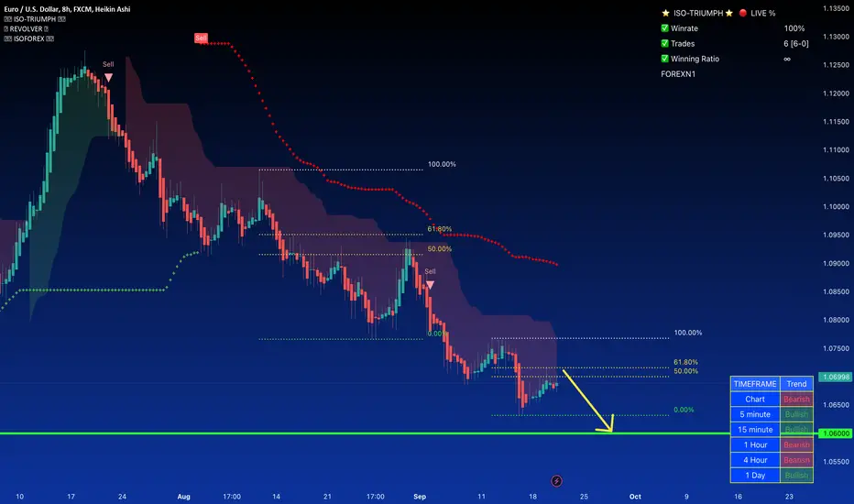
Task: Click the 61.80% label of the lower Fibonacci retracement
Action: (x=685, y=362)
